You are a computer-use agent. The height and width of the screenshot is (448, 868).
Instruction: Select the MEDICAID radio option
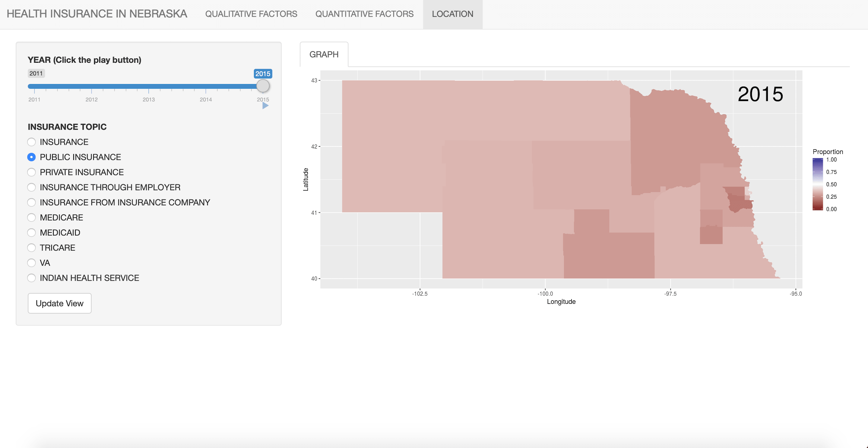tap(31, 233)
